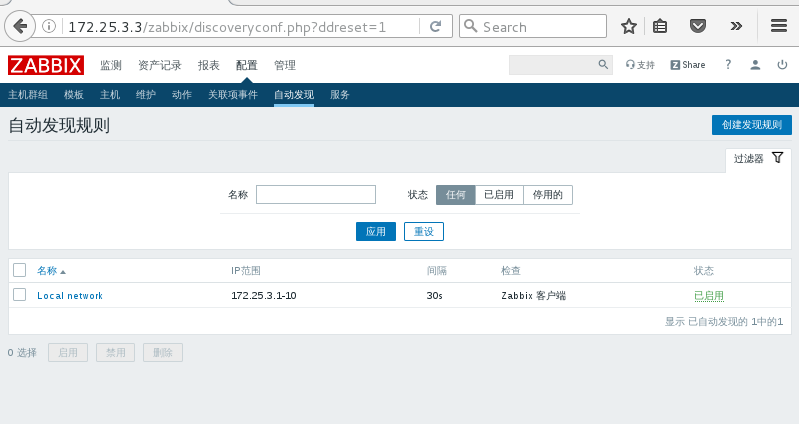Go to 服务 submenu
799x424 pixels.
(340, 95)
